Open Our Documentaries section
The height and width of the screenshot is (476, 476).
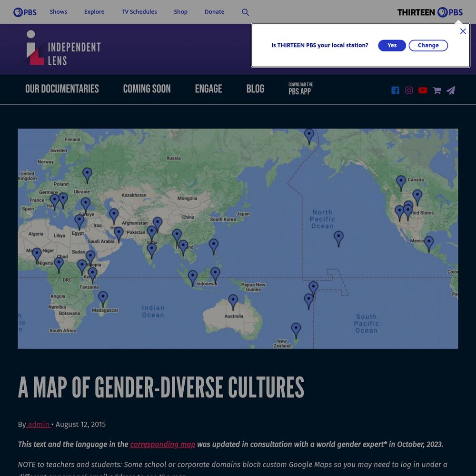(x=62, y=89)
